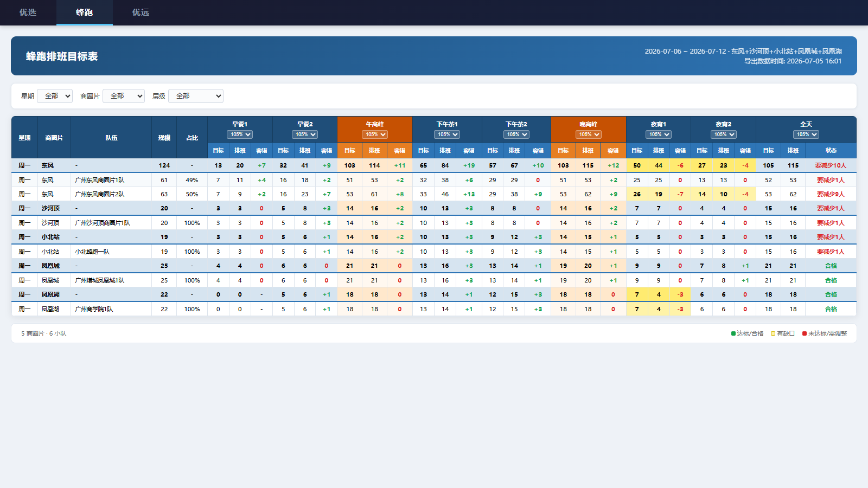Click 下午茶1 容错 value +19
Image resolution: width=868 pixels, height=488 pixels.
click(469, 165)
